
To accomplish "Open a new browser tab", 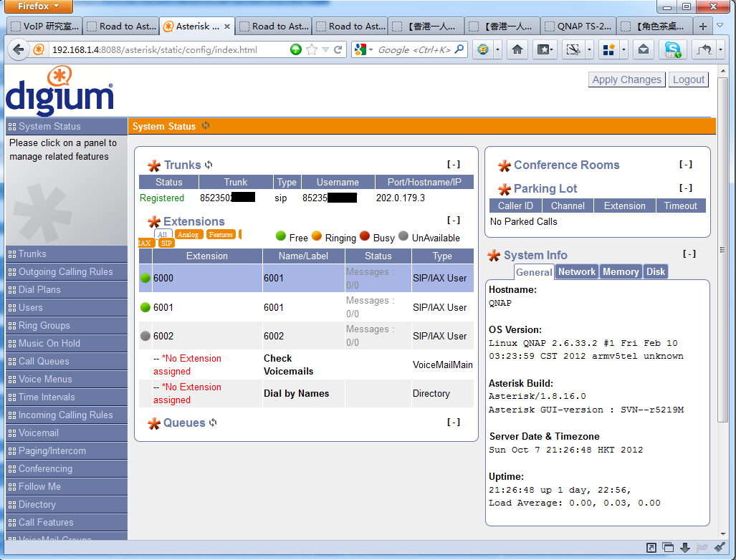I will coord(702,26).
